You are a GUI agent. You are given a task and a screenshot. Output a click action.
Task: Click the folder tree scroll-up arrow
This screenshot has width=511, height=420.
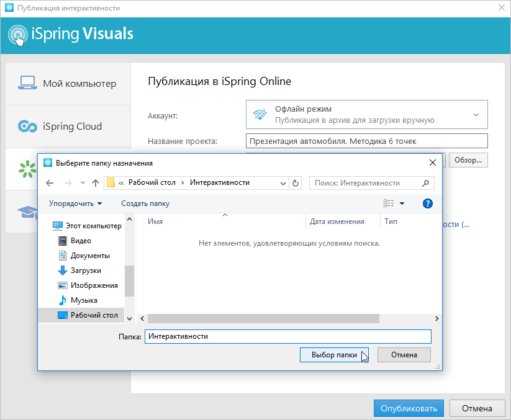(x=129, y=219)
